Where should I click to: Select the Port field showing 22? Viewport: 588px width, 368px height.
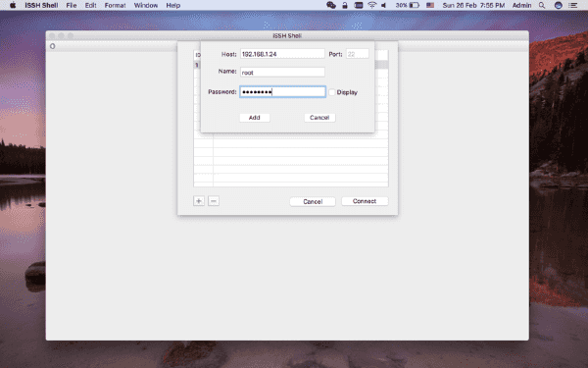click(x=357, y=54)
